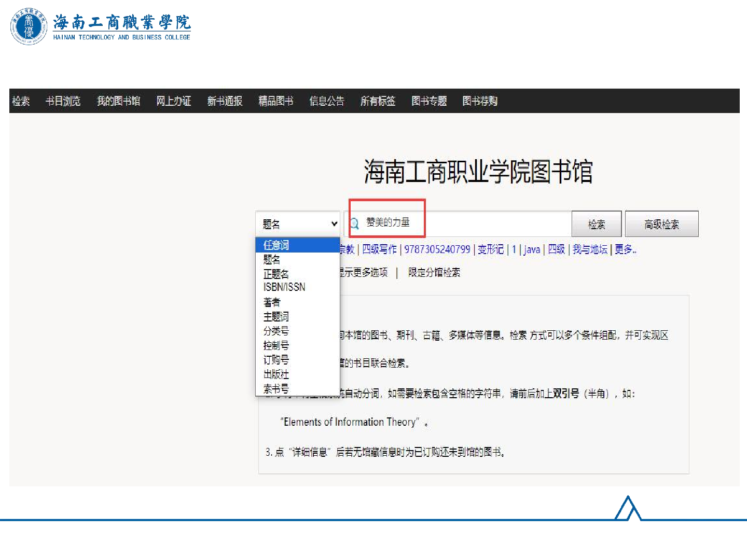Go to 我的图书馆 menu item
747x560 pixels.
pyautogui.click(x=118, y=101)
